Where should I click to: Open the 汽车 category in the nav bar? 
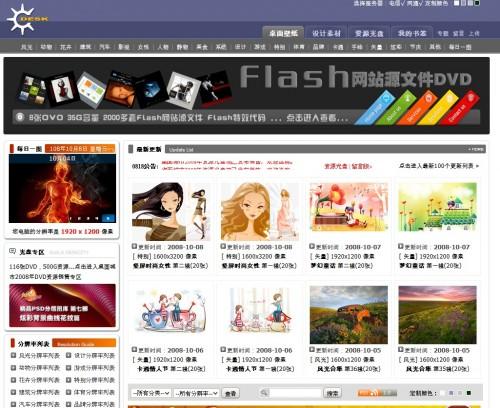(x=104, y=47)
